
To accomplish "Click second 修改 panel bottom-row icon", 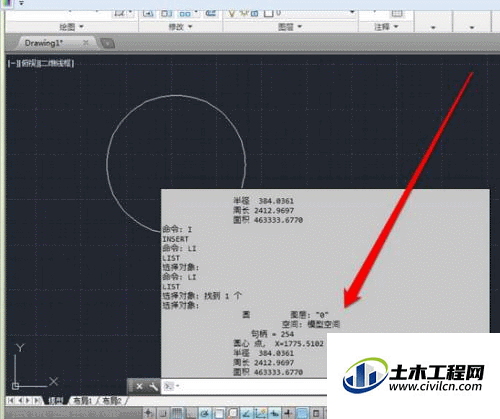I will tap(166, 13).
